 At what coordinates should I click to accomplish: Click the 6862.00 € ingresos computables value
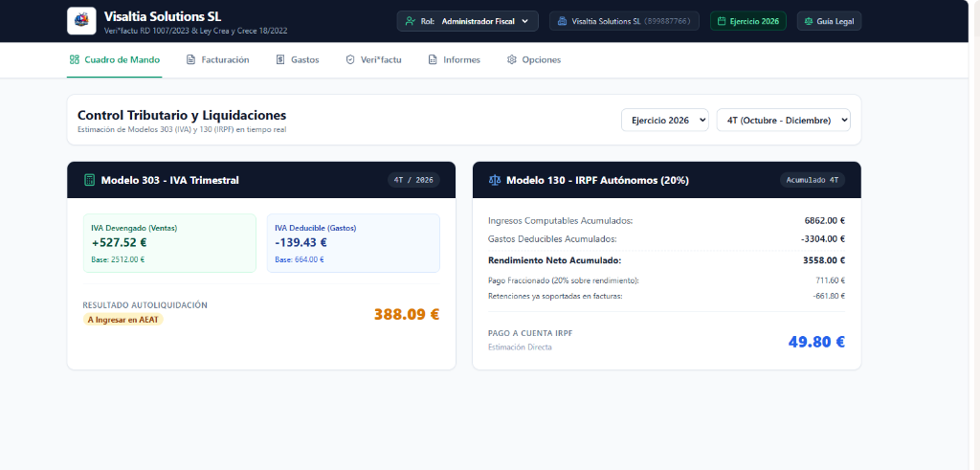[824, 220]
